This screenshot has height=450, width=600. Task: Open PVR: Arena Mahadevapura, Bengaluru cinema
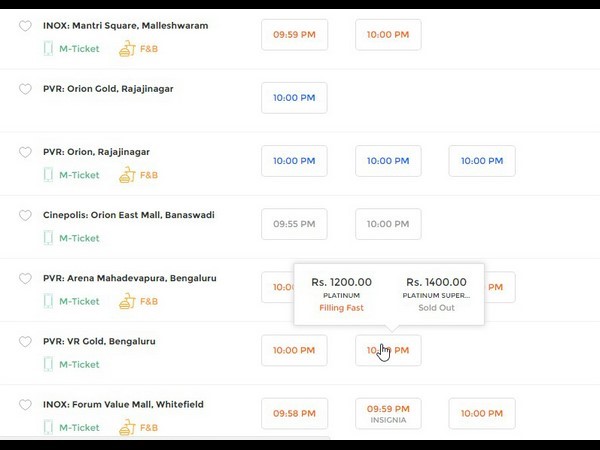coord(130,278)
